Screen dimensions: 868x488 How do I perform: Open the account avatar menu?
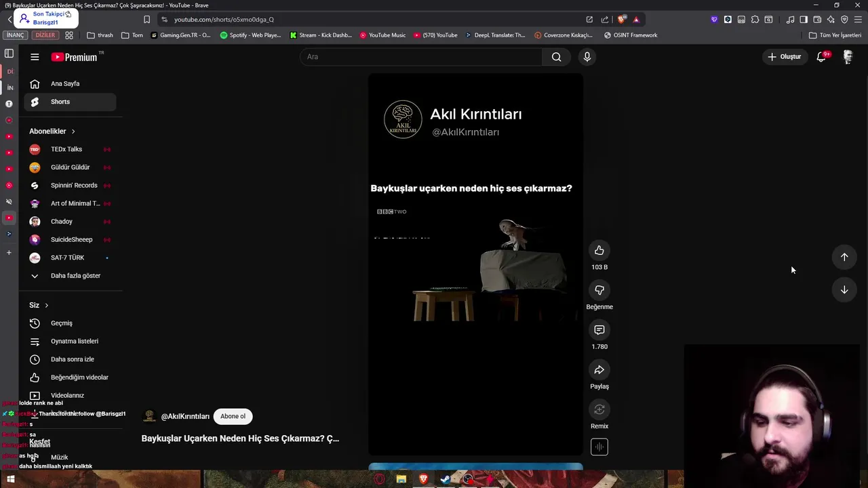click(x=848, y=57)
